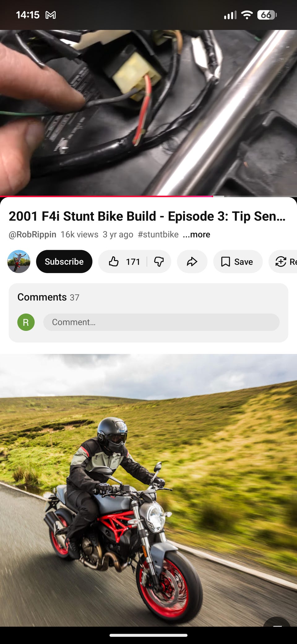
Task: Tap the video player showing wiring
Action: coord(148,113)
